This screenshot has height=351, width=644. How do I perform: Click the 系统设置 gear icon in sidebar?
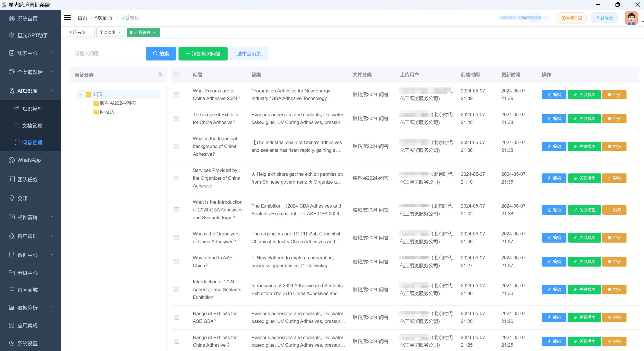pyautogui.click(x=11, y=343)
